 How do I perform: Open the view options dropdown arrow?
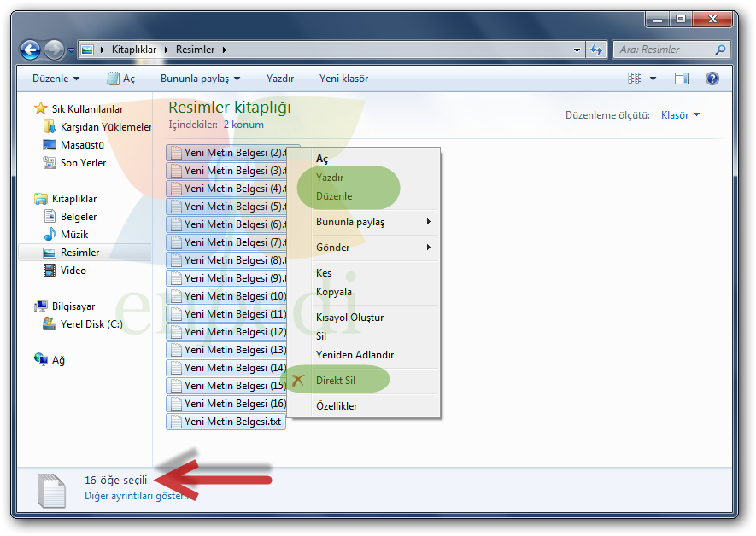pos(653,79)
